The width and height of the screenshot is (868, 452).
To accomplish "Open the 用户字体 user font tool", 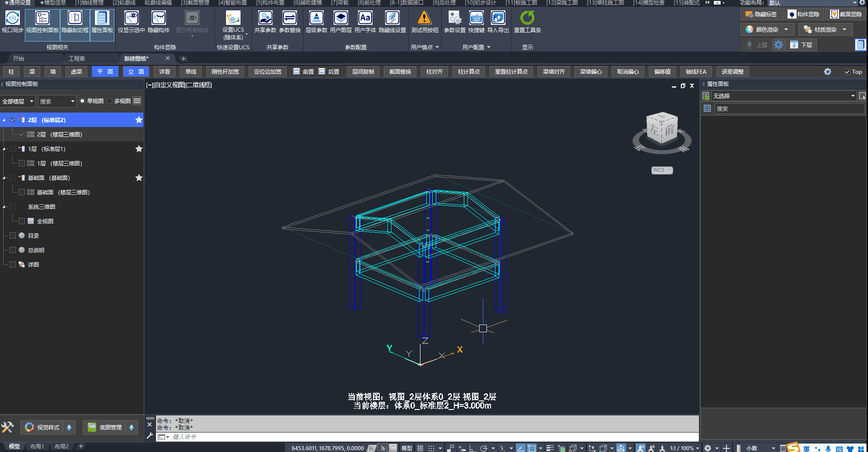I will [365, 19].
